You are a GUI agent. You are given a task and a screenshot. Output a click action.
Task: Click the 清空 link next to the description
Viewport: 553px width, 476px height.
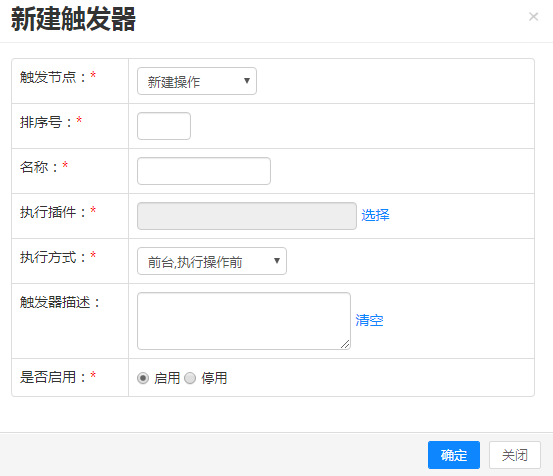click(369, 320)
